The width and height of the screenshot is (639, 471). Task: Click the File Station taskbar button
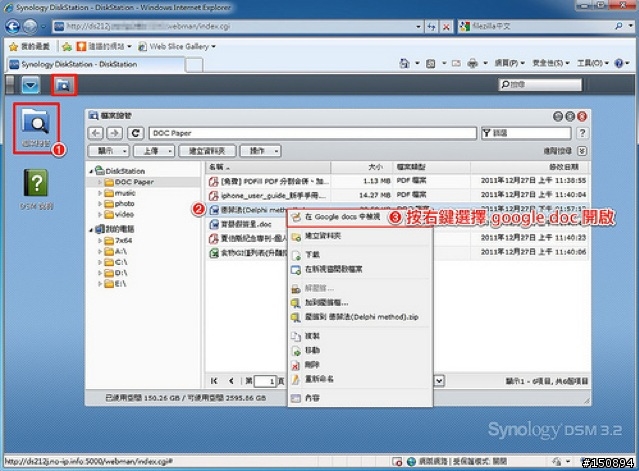64,85
